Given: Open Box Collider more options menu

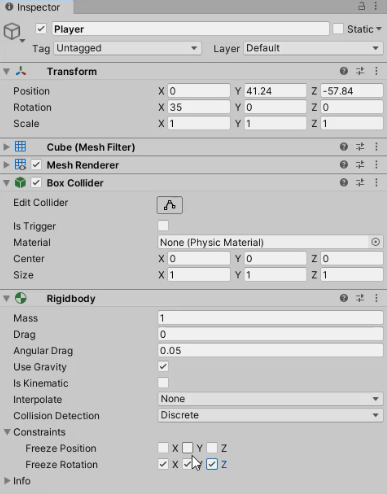Looking at the screenshot, I should coord(376,183).
